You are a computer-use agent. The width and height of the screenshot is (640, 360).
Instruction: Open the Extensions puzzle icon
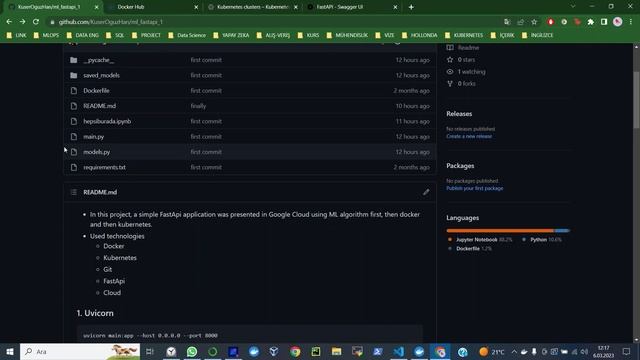[591, 22]
